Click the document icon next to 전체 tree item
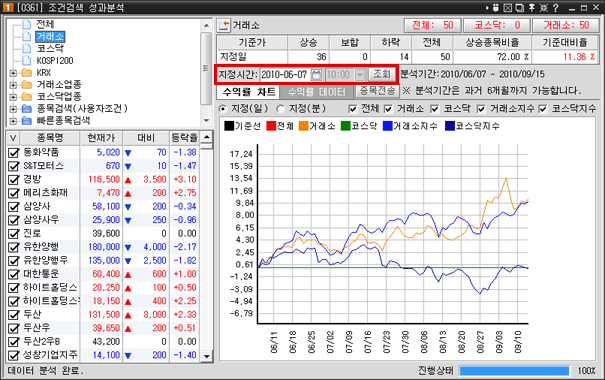This screenshot has width=605, height=380. click(27, 24)
